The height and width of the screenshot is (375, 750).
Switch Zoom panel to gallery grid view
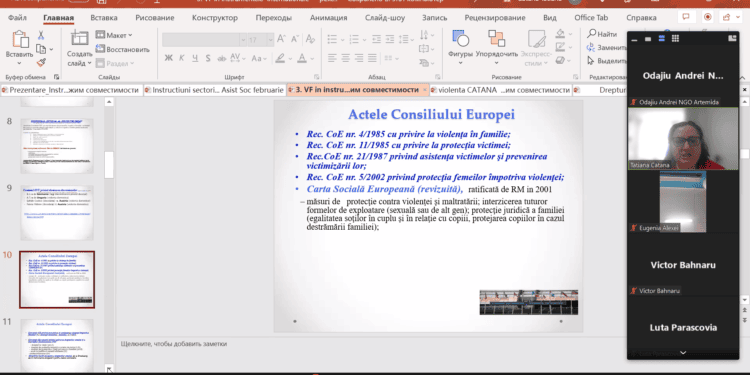pyautogui.click(x=675, y=39)
